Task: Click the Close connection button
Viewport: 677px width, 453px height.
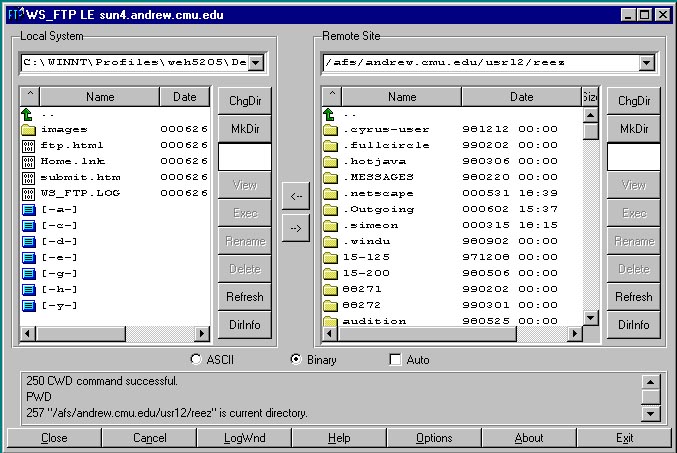Action: pyautogui.click(x=54, y=438)
